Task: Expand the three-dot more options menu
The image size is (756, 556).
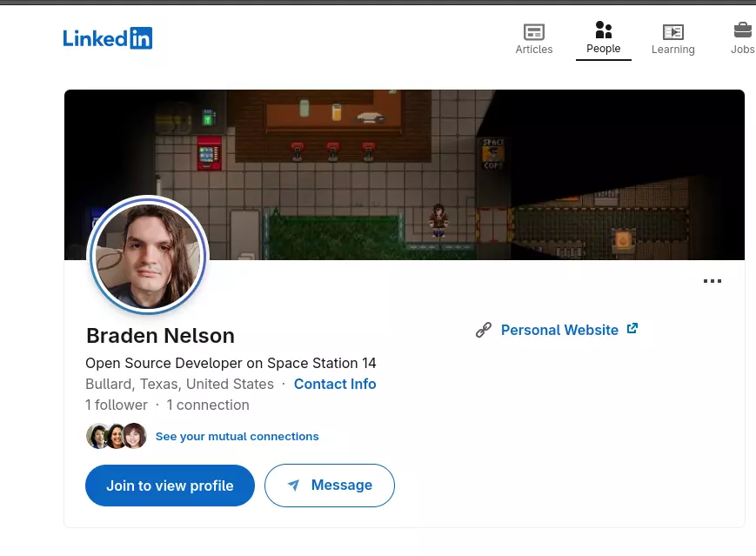Action: [x=712, y=281]
